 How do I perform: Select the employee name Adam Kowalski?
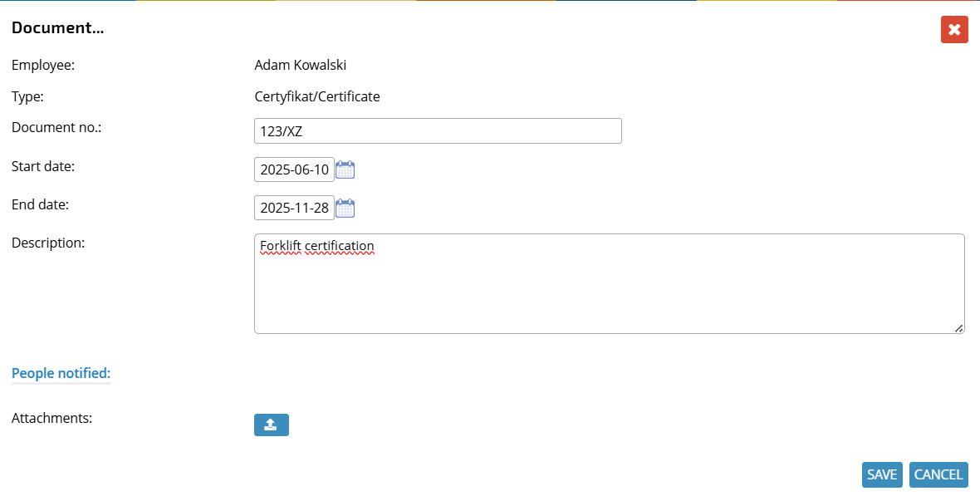coord(301,65)
